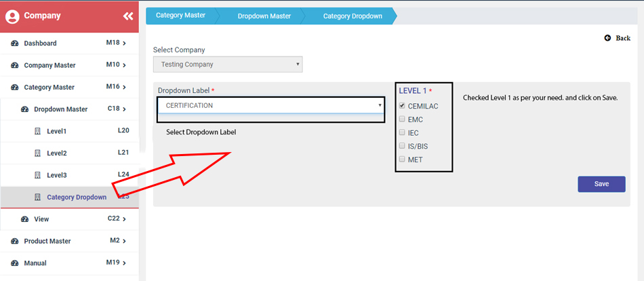Click the Back arrow icon
The width and height of the screenshot is (644, 281).
pos(608,38)
